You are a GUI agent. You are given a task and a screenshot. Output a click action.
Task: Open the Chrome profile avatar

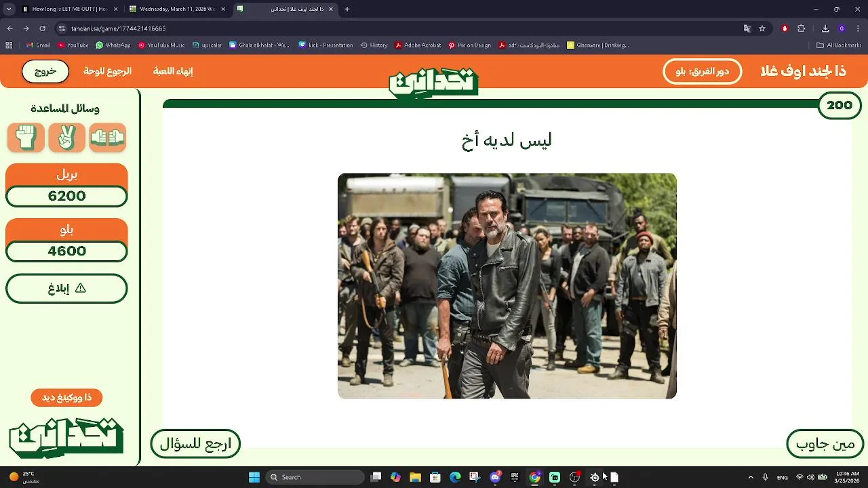click(842, 28)
